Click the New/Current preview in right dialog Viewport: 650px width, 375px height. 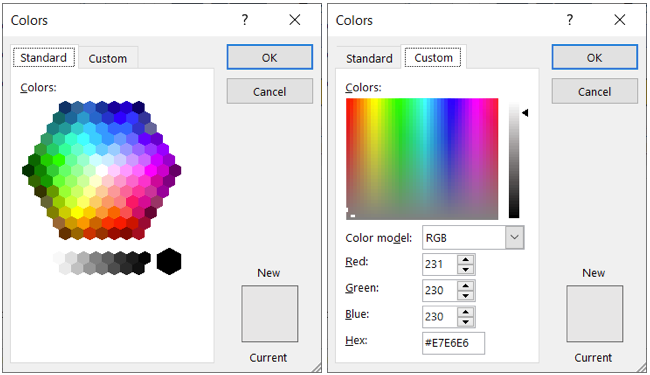tap(594, 314)
